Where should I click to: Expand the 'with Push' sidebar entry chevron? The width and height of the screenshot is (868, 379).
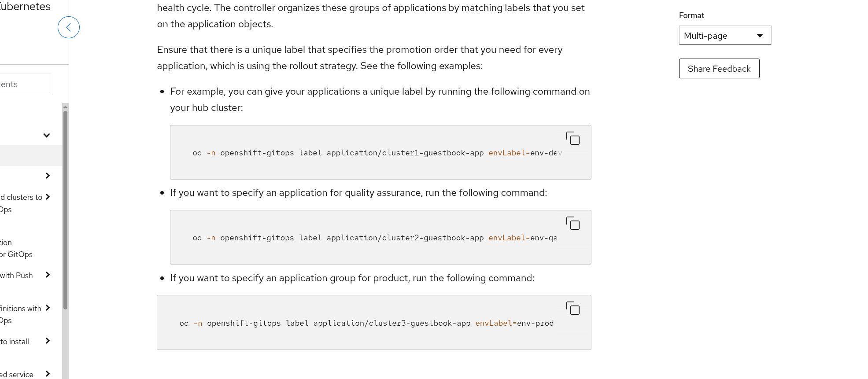coord(48,275)
